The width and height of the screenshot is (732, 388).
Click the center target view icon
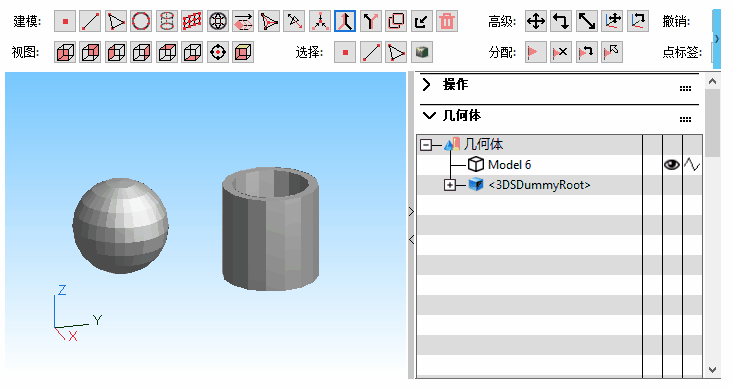click(218, 52)
